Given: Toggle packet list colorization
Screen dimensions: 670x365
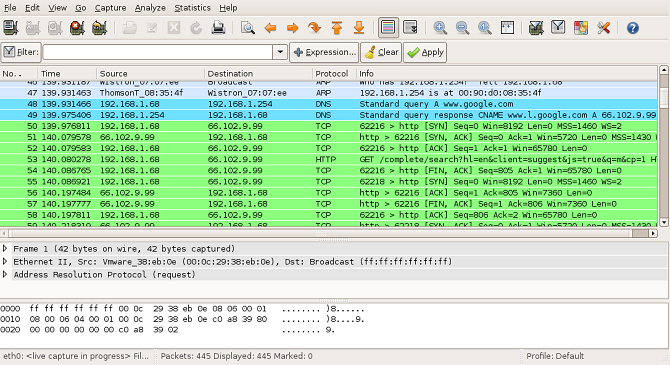Looking at the screenshot, I should [x=388, y=28].
